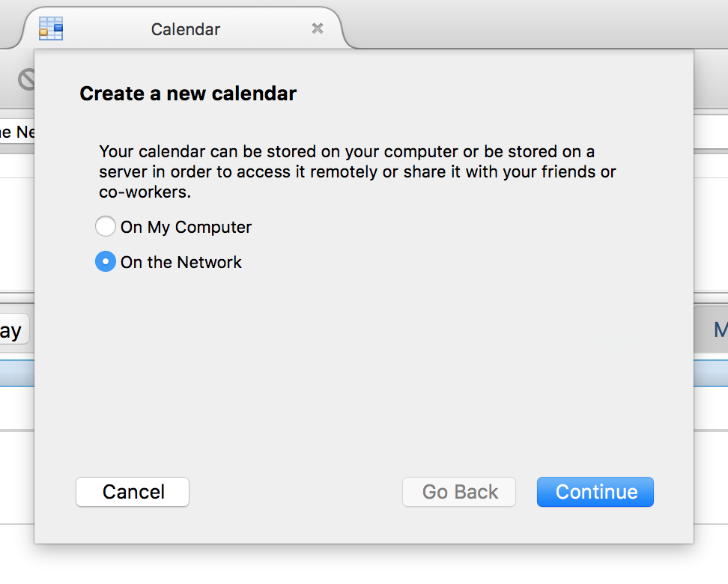Close the Calendar tab with the x
Viewport: 728px width, 584px height.
tap(318, 28)
